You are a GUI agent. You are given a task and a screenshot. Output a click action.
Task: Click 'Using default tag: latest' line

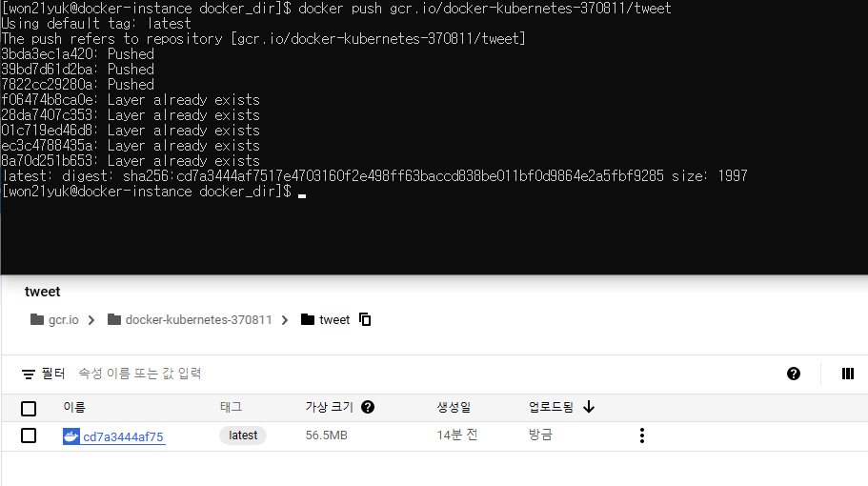point(96,23)
